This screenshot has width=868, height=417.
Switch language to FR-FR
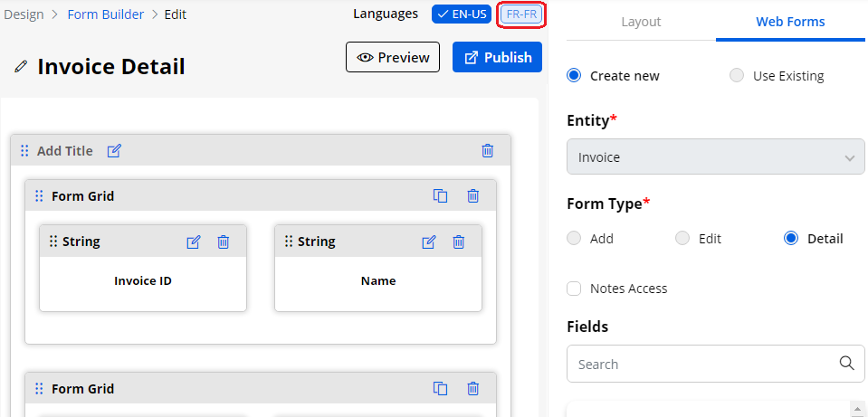521,14
